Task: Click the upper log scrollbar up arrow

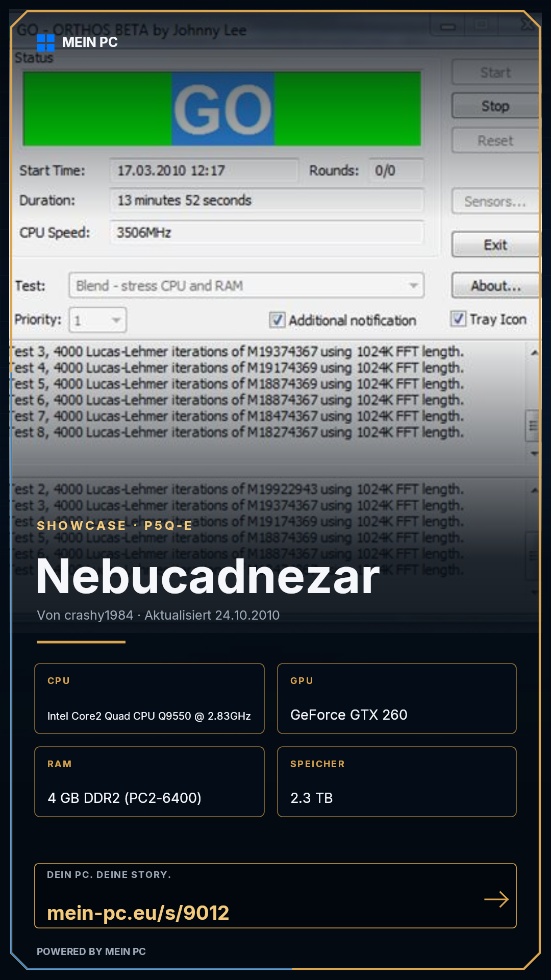Action: [534, 352]
